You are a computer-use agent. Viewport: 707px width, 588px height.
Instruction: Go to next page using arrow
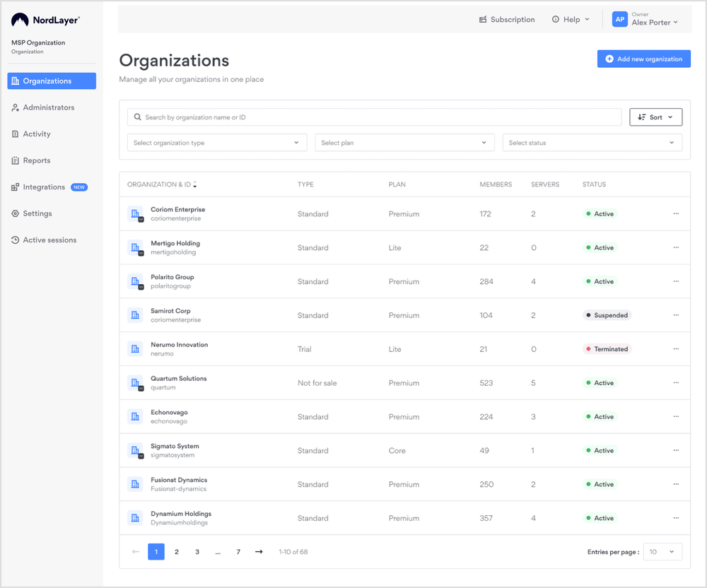(x=259, y=552)
